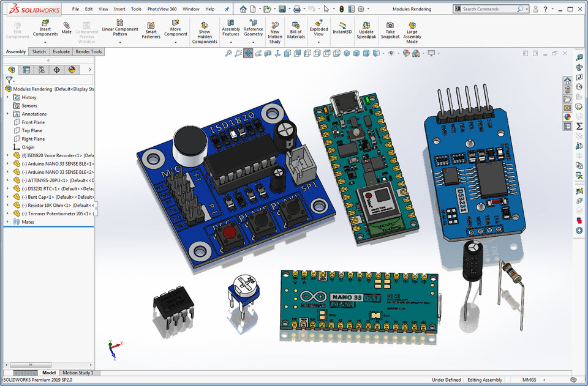The height and width of the screenshot is (386, 588).
Task: Open the Edit Appearance color tool
Action: 406,53
